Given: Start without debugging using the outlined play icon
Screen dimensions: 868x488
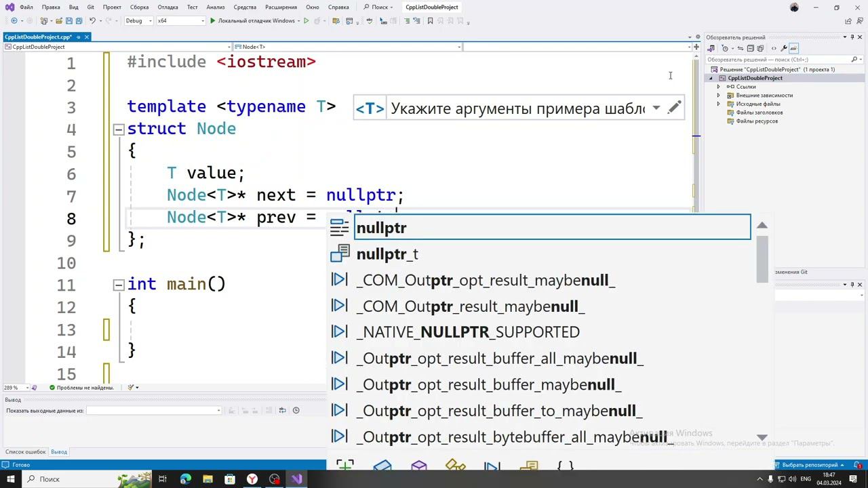Looking at the screenshot, I should (x=306, y=21).
